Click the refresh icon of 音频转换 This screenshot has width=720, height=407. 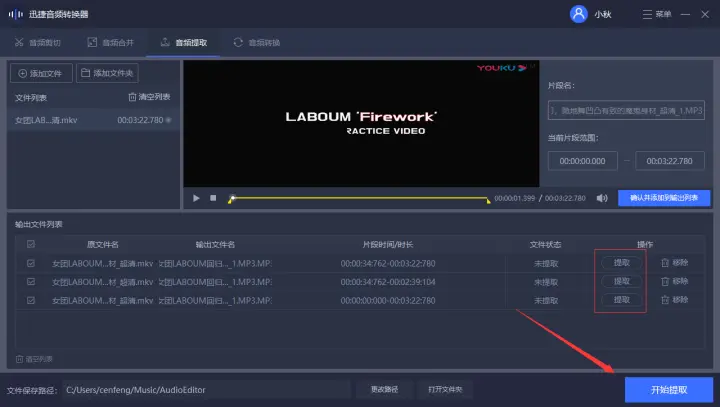(x=238, y=42)
